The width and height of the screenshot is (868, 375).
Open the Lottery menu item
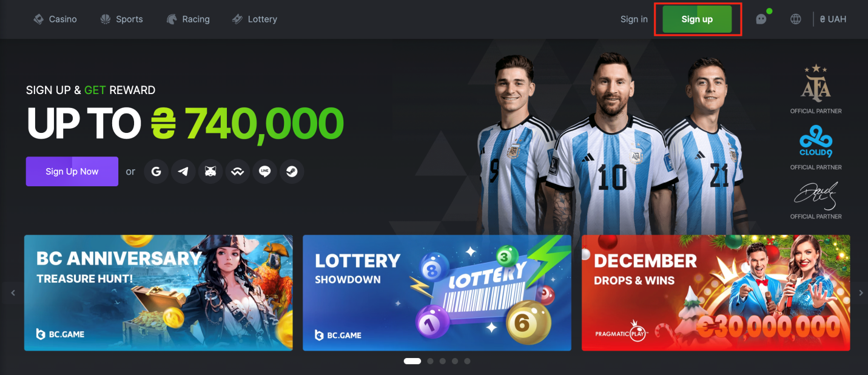click(254, 19)
